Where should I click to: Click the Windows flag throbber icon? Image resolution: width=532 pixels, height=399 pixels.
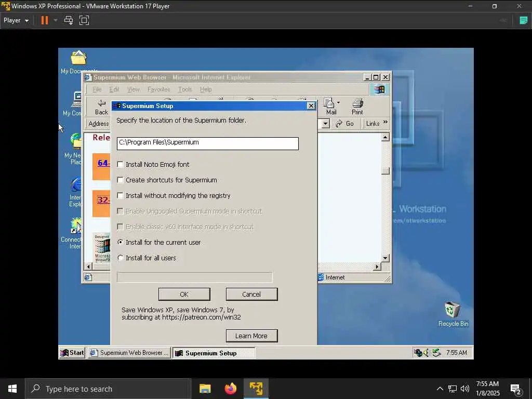coord(379,89)
